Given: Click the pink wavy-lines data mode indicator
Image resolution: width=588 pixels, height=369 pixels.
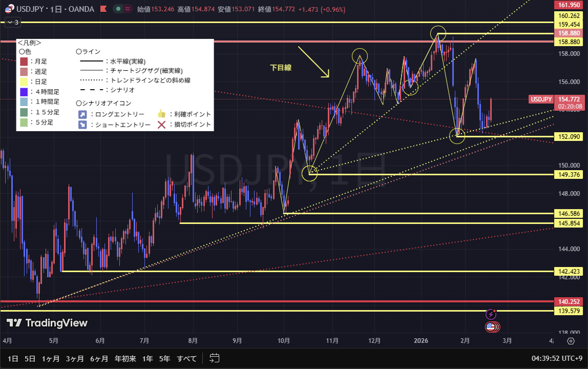Looking at the screenshot, I should pyautogui.click(x=127, y=9).
